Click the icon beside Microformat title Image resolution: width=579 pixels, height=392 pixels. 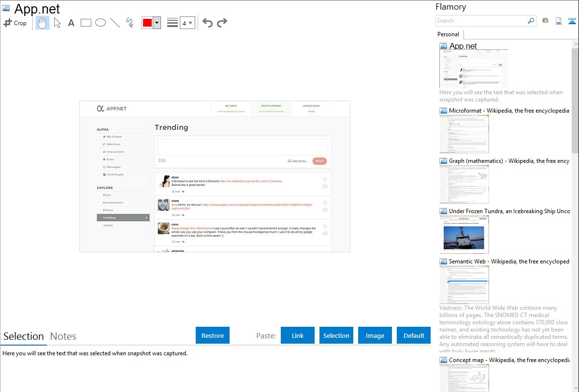pos(443,111)
